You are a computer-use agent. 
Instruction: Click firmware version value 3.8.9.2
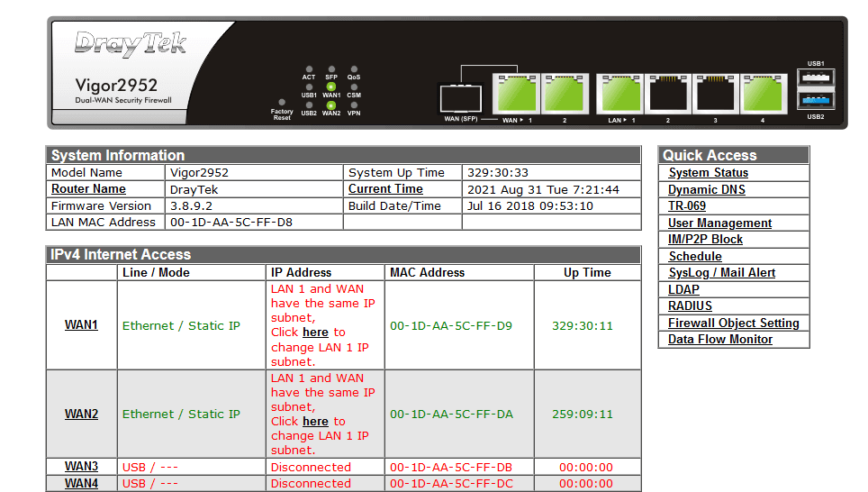point(191,206)
